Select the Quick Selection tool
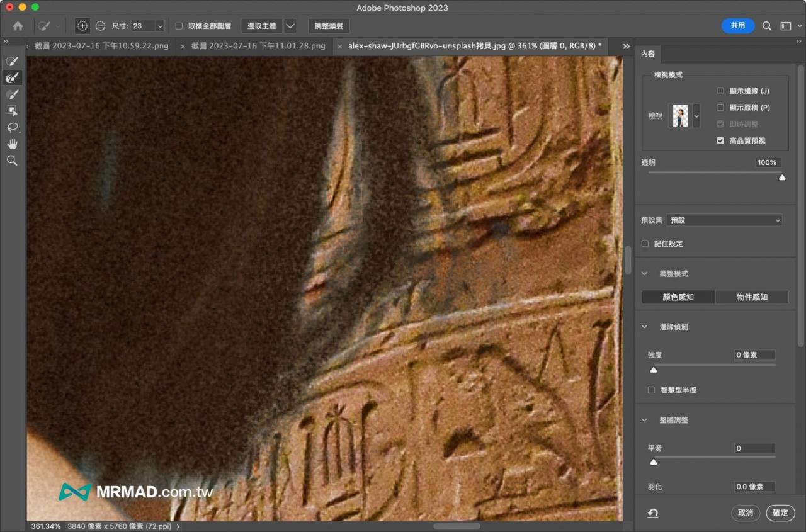The width and height of the screenshot is (806, 532). click(x=12, y=61)
